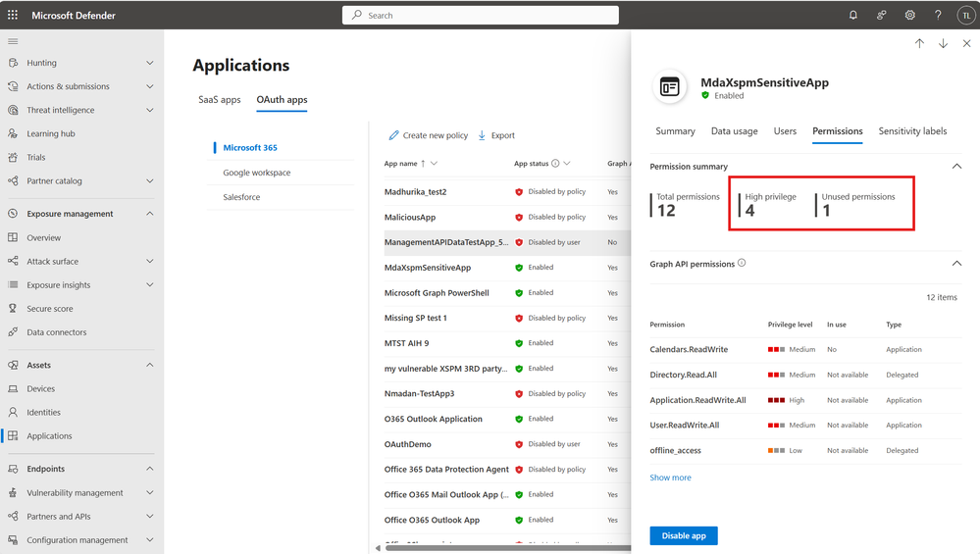Click the Search field
Image resolution: width=980 pixels, height=554 pixels.
pyautogui.click(x=481, y=15)
